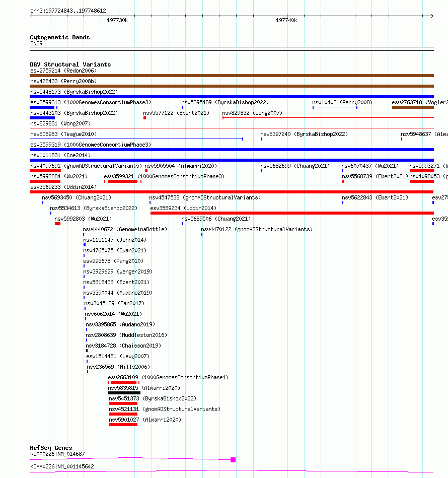
Task: Click the chr3:197724843..197748612 region label
Action: point(68,11)
